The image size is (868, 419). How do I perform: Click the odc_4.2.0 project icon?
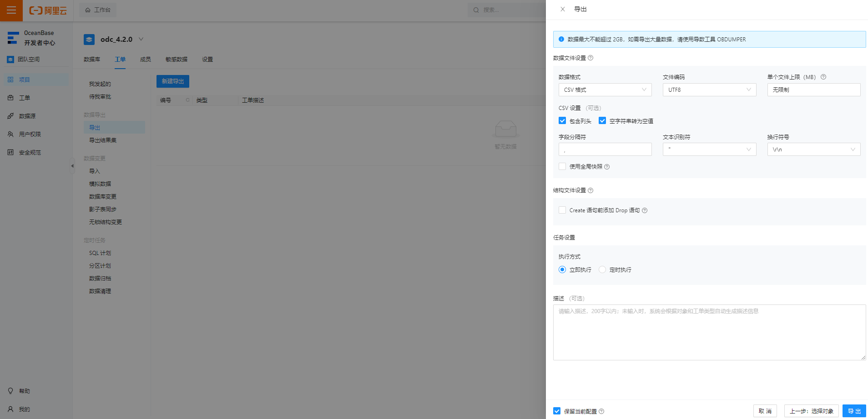(x=89, y=40)
